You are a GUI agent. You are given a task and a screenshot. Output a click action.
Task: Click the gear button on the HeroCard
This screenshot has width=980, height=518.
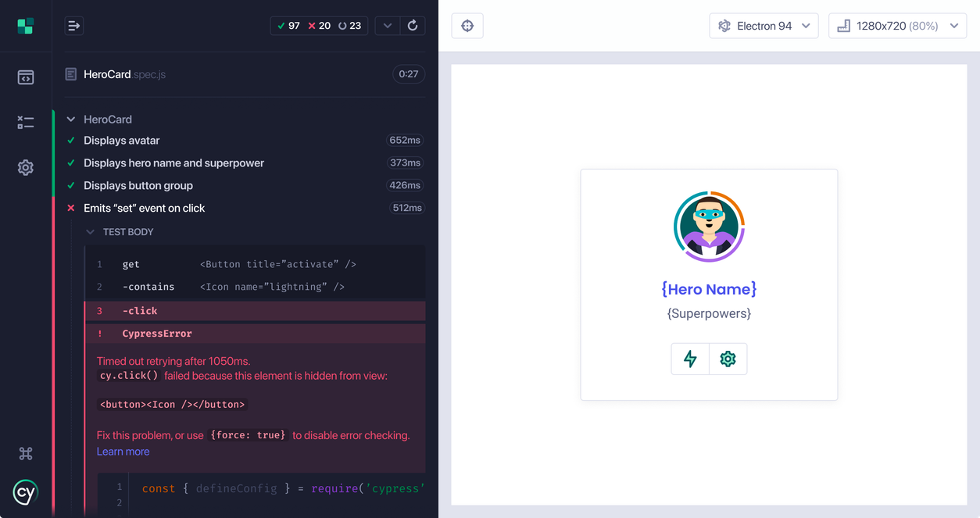click(x=728, y=359)
